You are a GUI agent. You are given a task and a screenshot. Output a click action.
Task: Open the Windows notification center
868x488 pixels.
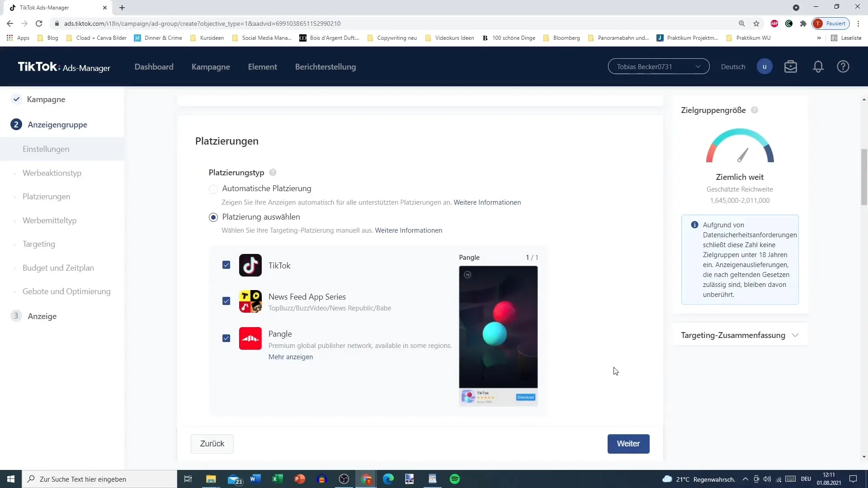(853, 479)
